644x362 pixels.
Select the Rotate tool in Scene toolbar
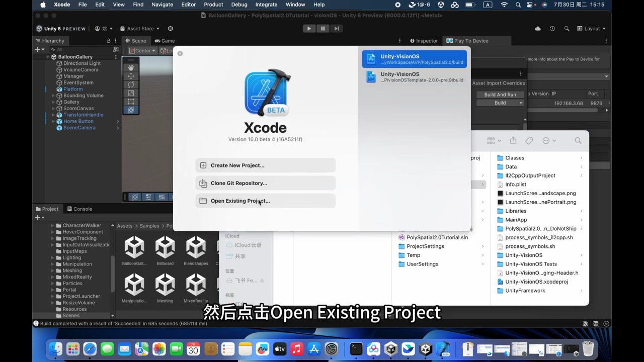click(x=131, y=84)
